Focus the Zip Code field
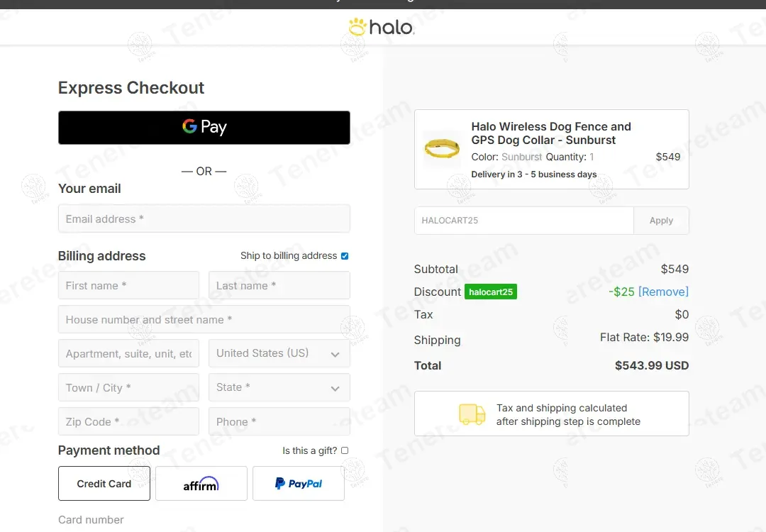Viewport: 766px width, 532px height. click(128, 421)
